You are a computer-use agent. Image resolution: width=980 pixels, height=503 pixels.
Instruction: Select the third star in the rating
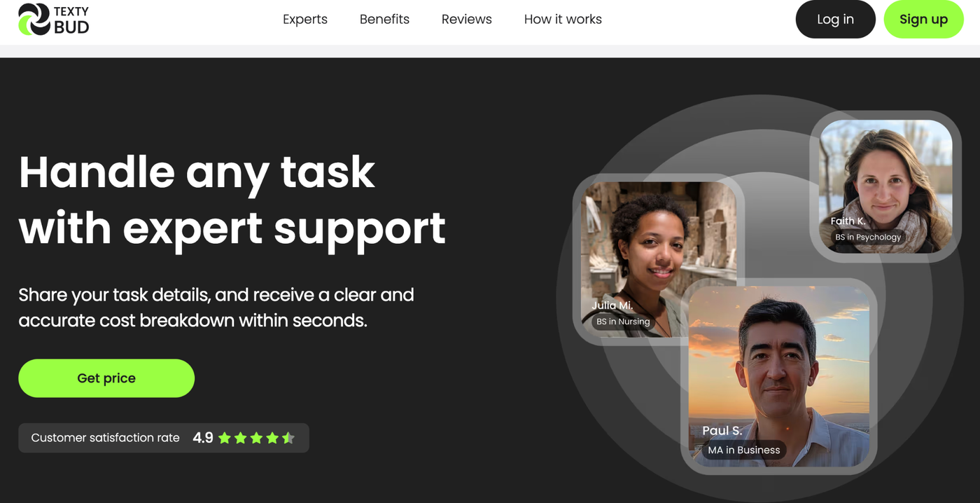click(x=257, y=437)
